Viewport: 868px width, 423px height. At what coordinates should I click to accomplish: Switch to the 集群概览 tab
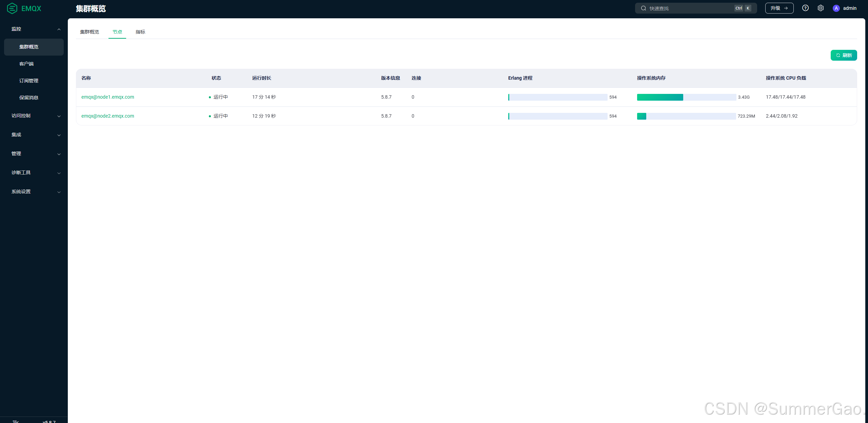click(x=90, y=32)
